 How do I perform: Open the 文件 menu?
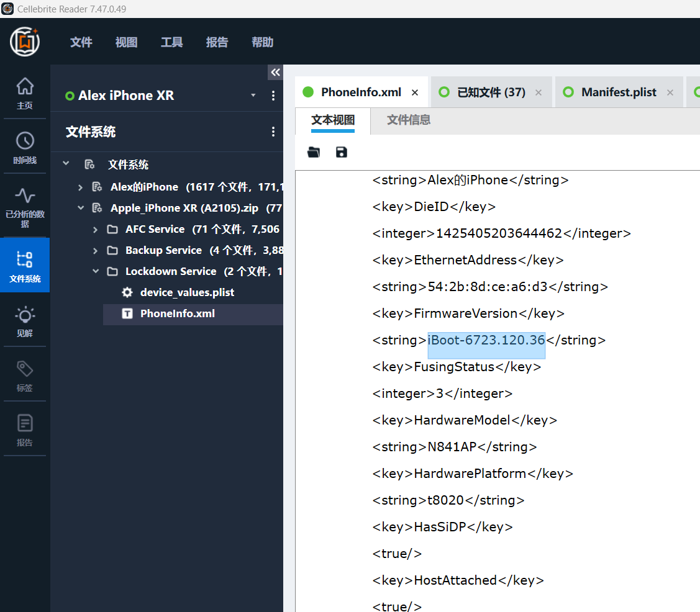[81, 42]
